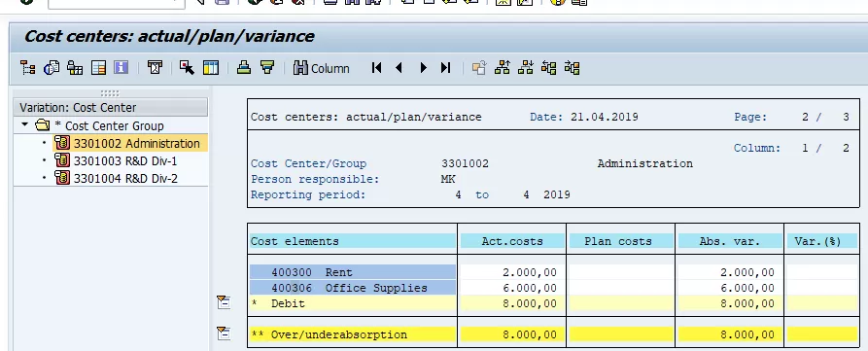Screen dimensions: 868x351
Task: Collapse the Cost Center Group tree node
Action: pyautogui.click(x=24, y=125)
